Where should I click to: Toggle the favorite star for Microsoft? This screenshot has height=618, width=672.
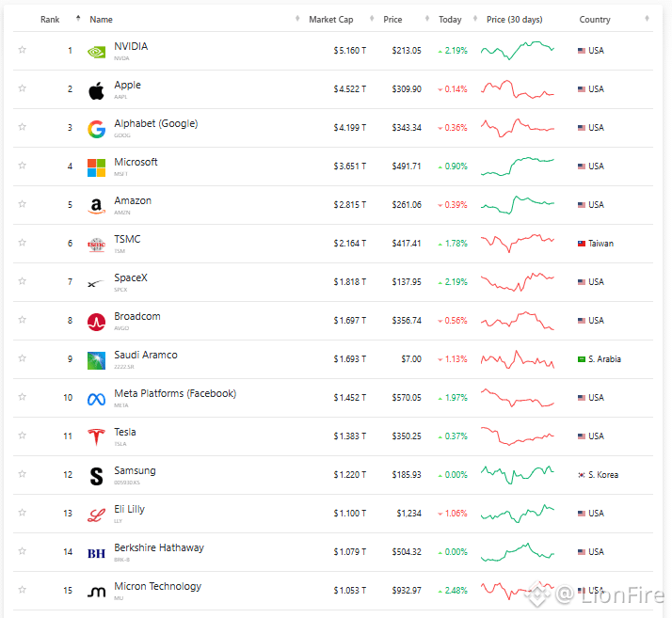click(23, 166)
